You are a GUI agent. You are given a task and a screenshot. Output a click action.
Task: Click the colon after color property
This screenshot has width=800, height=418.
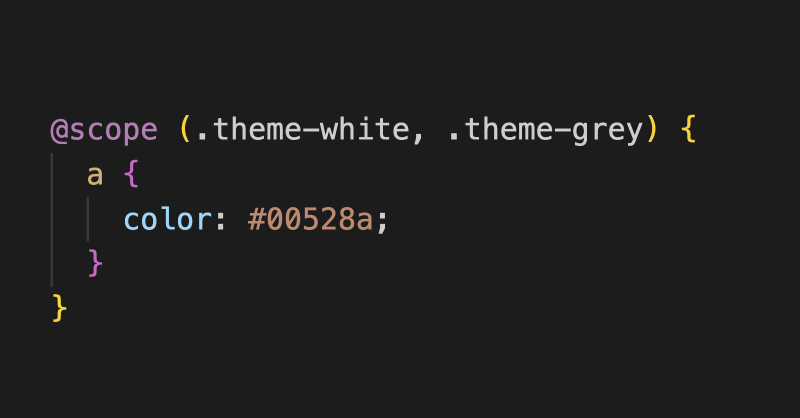220,220
